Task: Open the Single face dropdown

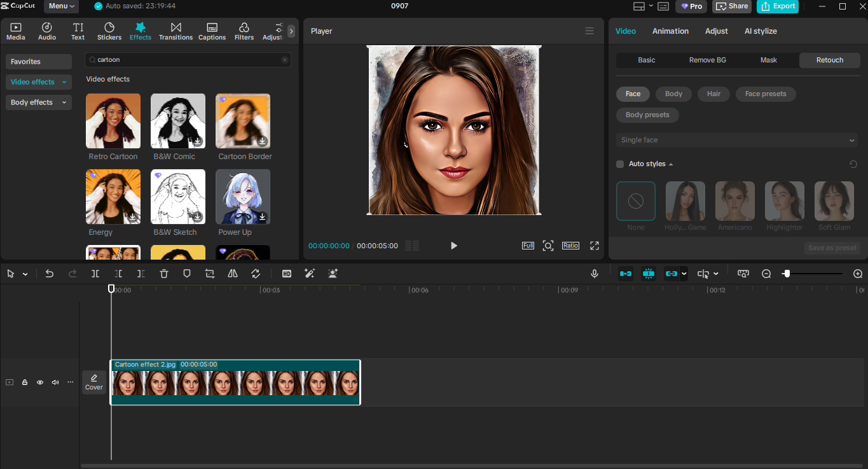Action: tap(736, 139)
